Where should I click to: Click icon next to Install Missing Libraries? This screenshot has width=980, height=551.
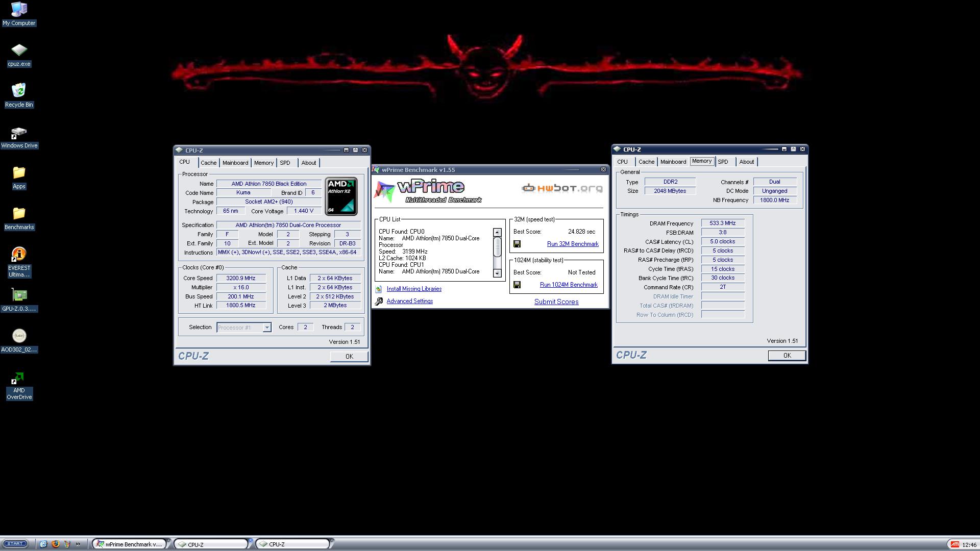[x=379, y=289]
